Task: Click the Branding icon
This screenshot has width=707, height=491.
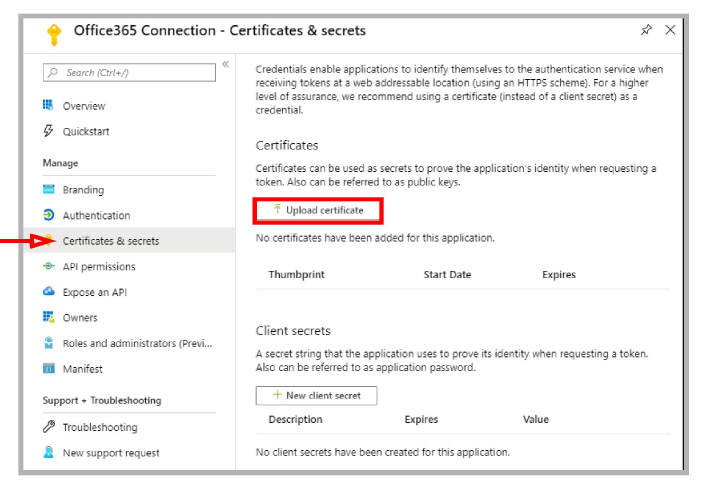Action: pyautogui.click(x=48, y=189)
